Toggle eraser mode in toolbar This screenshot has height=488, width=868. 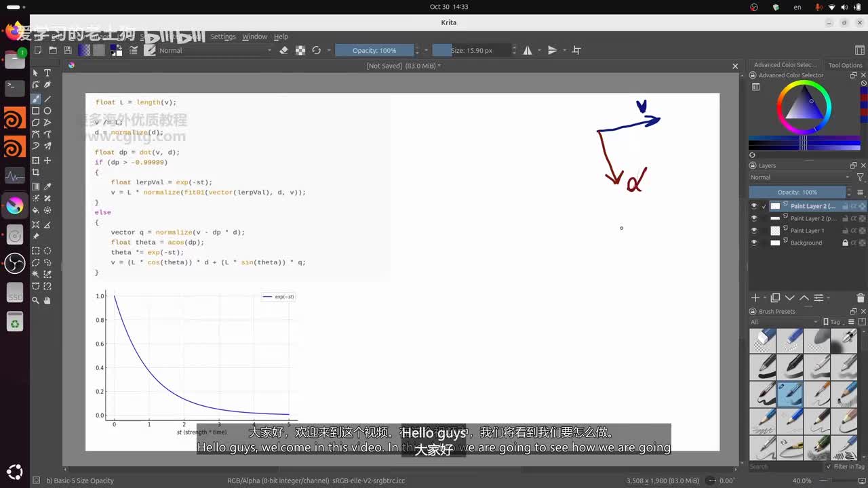(283, 50)
